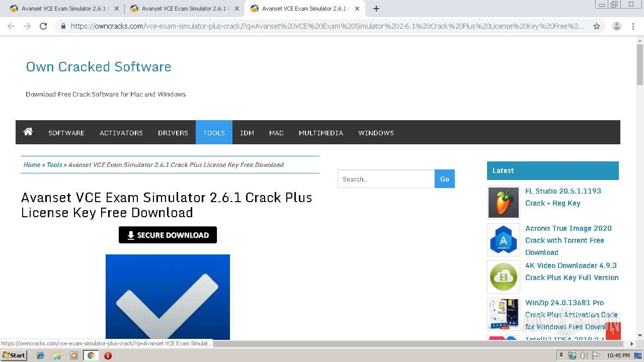Click browser back arrow
Screen dimensions: 644x362
(11, 26)
